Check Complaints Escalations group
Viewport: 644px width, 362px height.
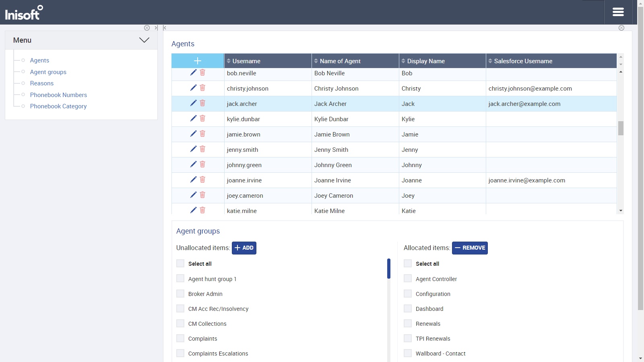180,353
